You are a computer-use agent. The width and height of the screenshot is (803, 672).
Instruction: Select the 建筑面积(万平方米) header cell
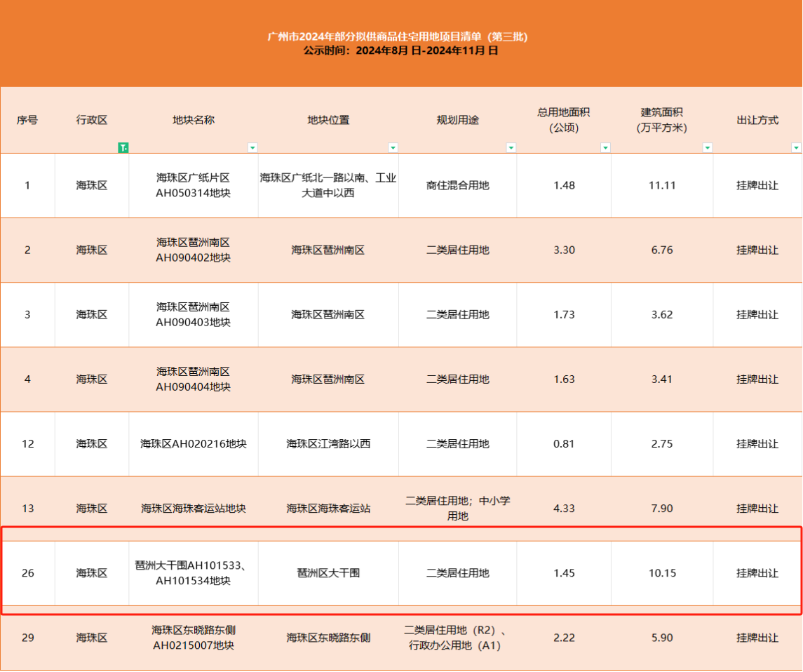[662, 121]
